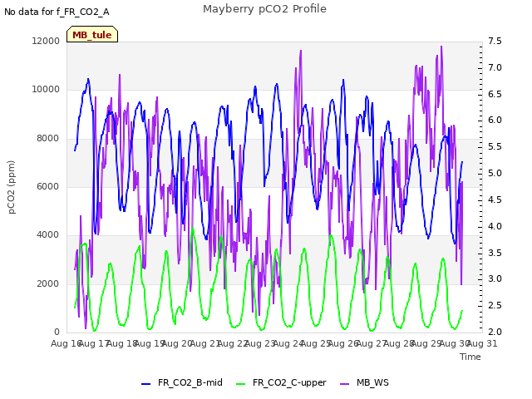The image size is (532, 399).
Task: Click the blue FR_CO2_B-mid legend swatch
Action: [146, 384]
